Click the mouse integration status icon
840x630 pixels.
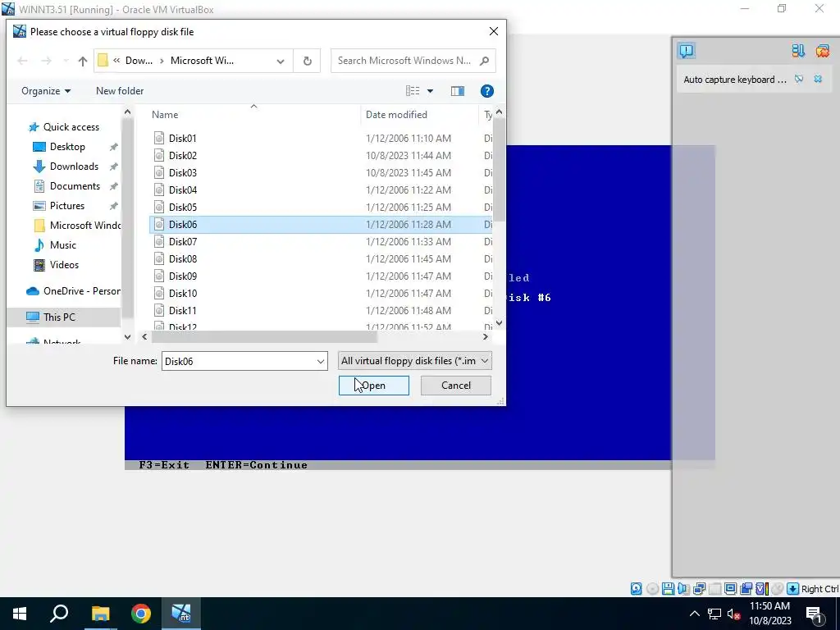[777, 589]
